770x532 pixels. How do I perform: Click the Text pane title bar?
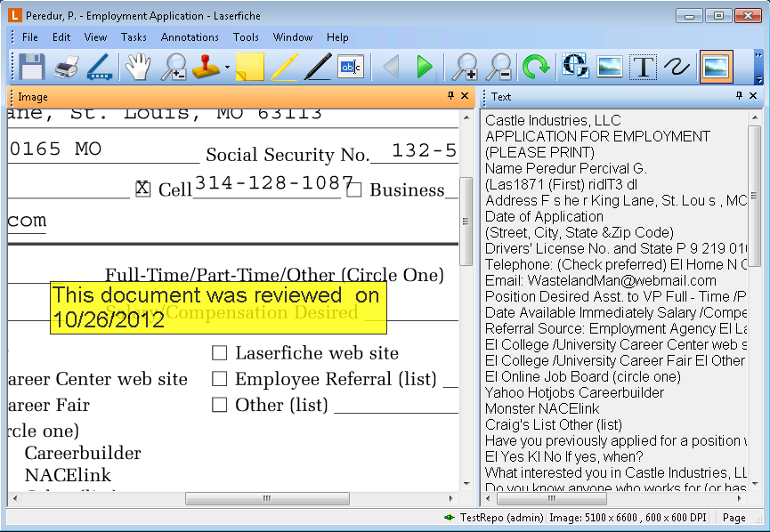tap(621, 97)
